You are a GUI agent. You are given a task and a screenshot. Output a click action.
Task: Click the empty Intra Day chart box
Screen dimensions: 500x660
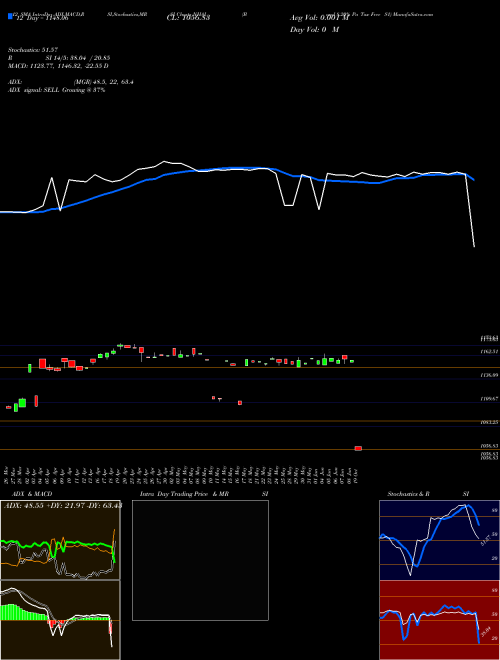(x=200, y=560)
